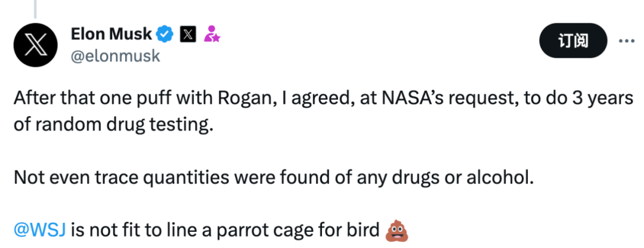Click the word "alcohol" in the tweet
Image resolution: width=644 pixels, height=248 pixels.
coord(499,177)
